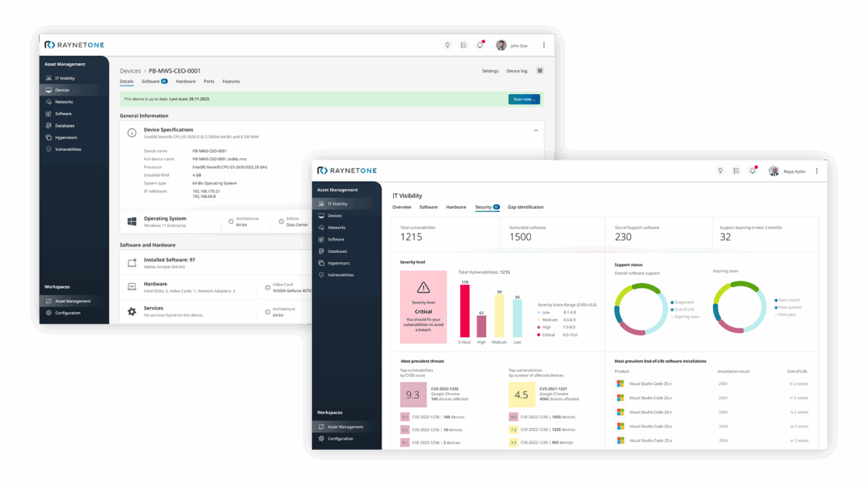Switch to Features tab in Devices window
This screenshot has width=868, height=488.
click(x=231, y=81)
